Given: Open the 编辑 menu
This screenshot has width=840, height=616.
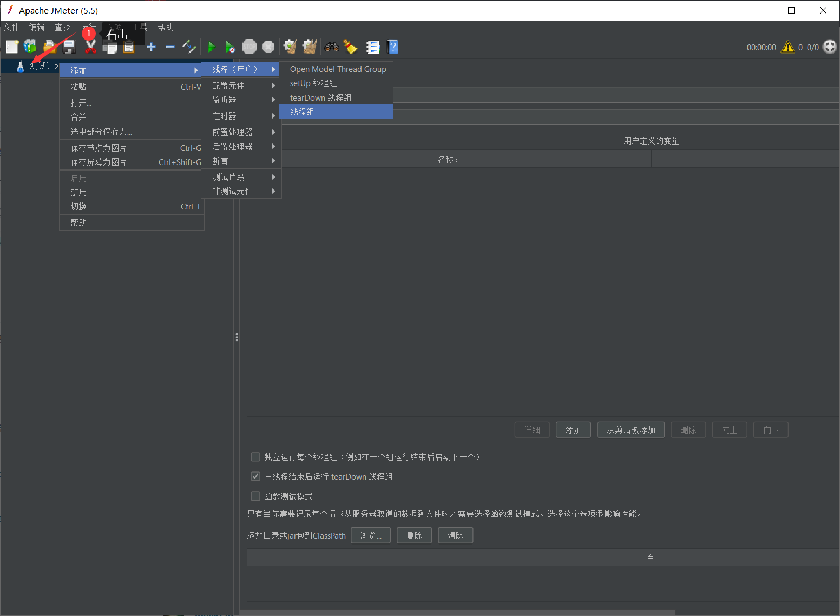Looking at the screenshot, I should tap(37, 27).
